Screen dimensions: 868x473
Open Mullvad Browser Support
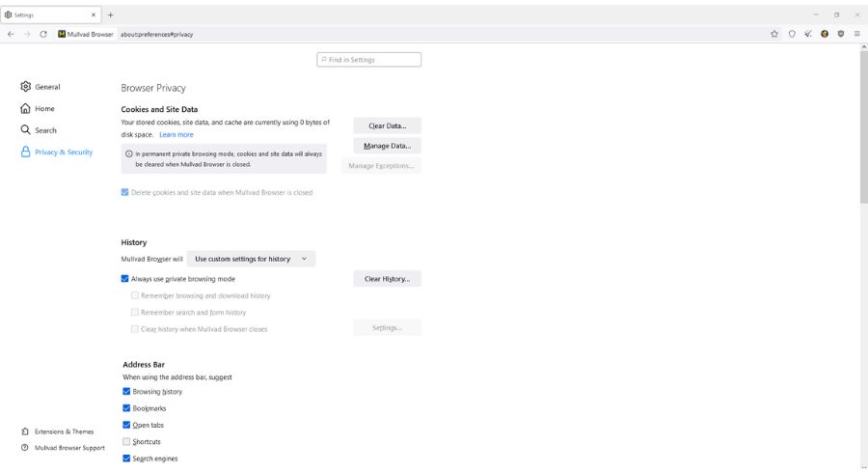click(63, 448)
